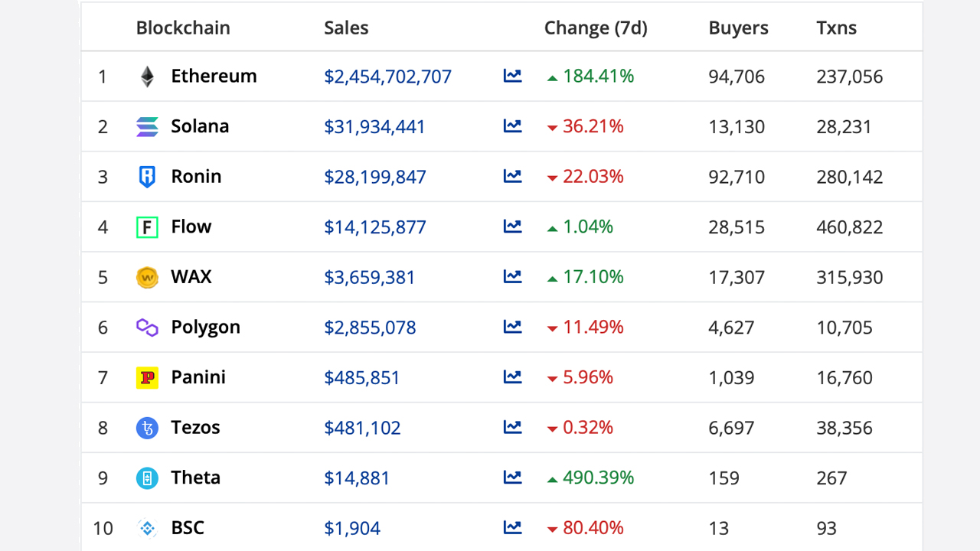Sort by the Sales column header
Image resolution: width=980 pixels, height=551 pixels.
[346, 28]
